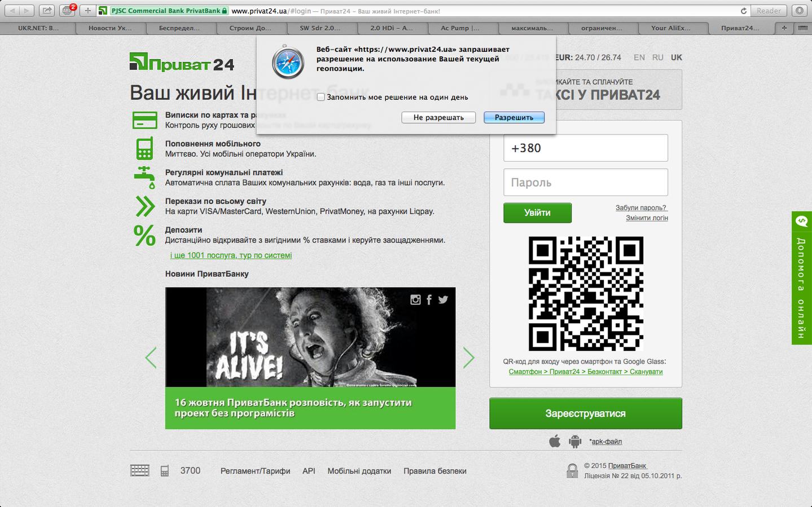Switch language to UK
Image resolution: width=812 pixels, height=507 pixels.
677,57
